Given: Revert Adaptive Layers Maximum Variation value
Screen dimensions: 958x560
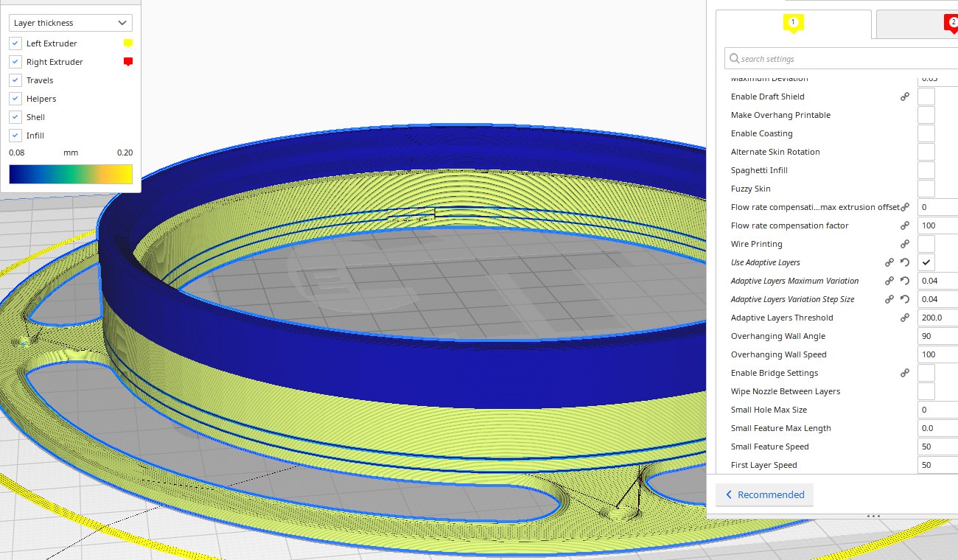Looking at the screenshot, I should pos(905,281).
